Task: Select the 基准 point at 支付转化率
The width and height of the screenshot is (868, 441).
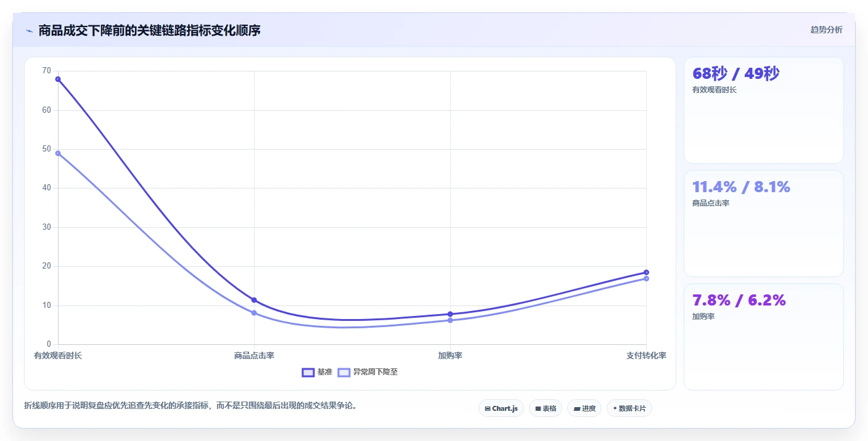Action: click(646, 272)
